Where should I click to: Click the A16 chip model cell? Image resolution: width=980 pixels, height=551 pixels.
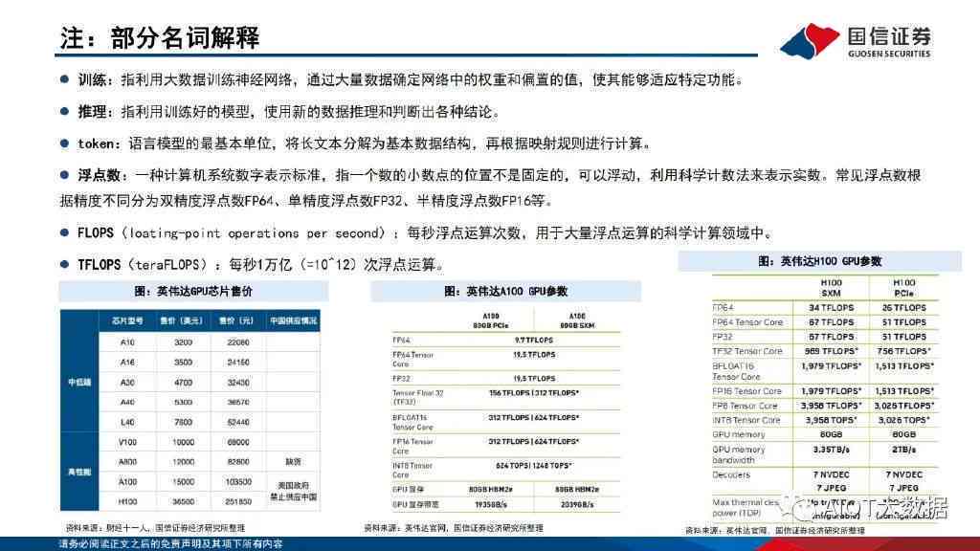[127, 363]
